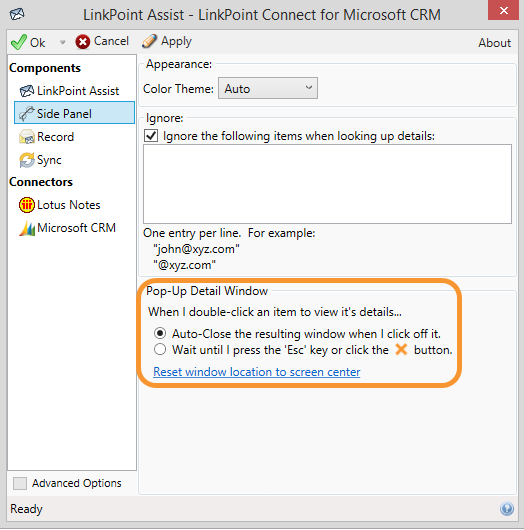Click the red Cancel X icon
This screenshot has width=524, height=530.
coord(82,42)
